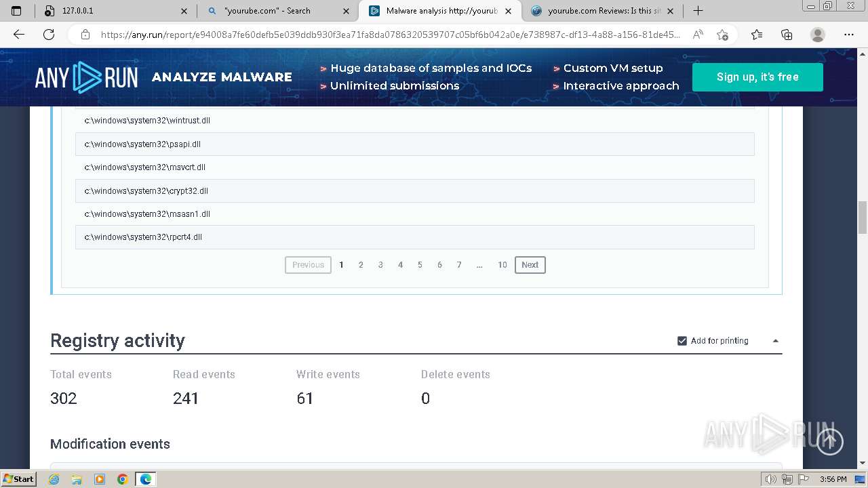
Task: Switch to the 127.0.0.1 tab
Action: click(117, 11)
